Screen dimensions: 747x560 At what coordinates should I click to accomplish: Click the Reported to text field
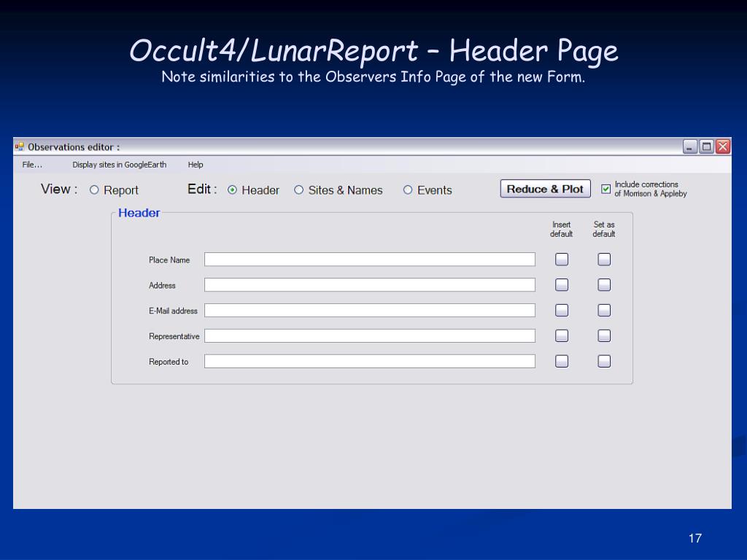(x=370, y=362)
